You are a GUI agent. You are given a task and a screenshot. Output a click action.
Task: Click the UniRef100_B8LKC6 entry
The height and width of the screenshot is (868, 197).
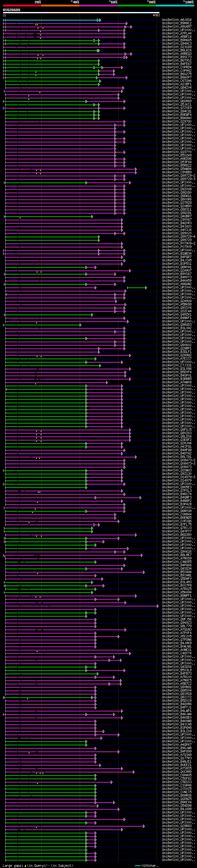tap(177, 50)
